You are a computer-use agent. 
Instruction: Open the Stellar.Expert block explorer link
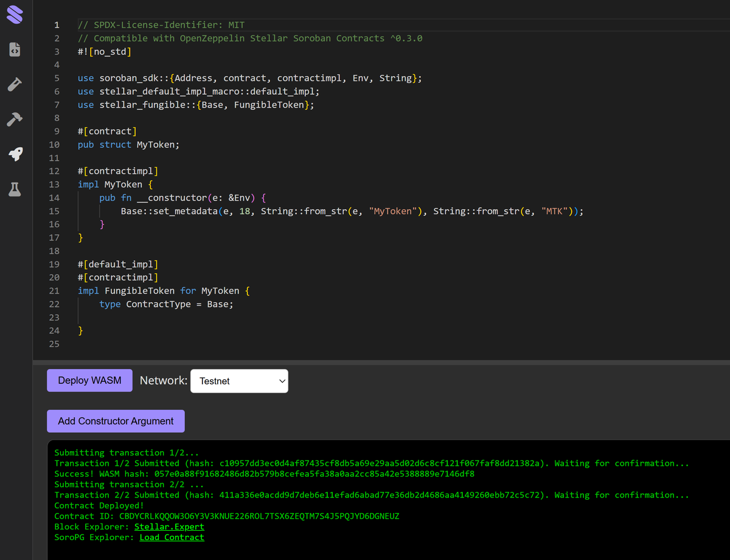pos(169,527)
